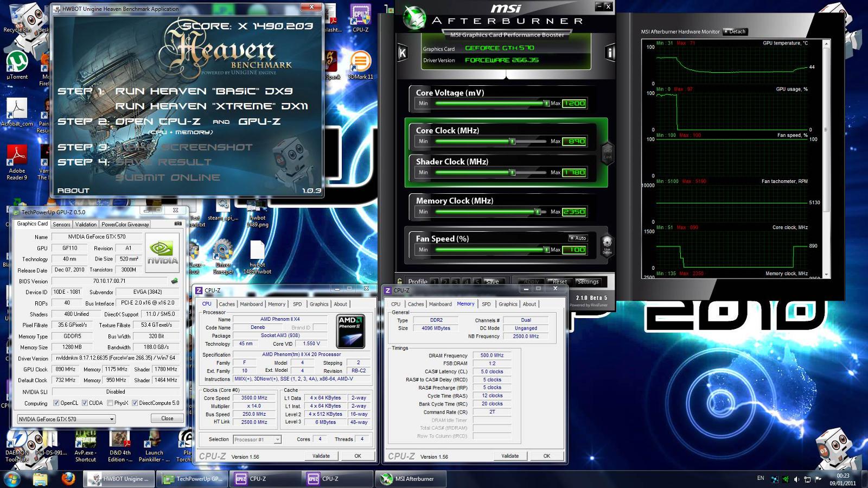Switch to the Validation tab in GPU-Z
868x488 pixels.
click(86, 224)
